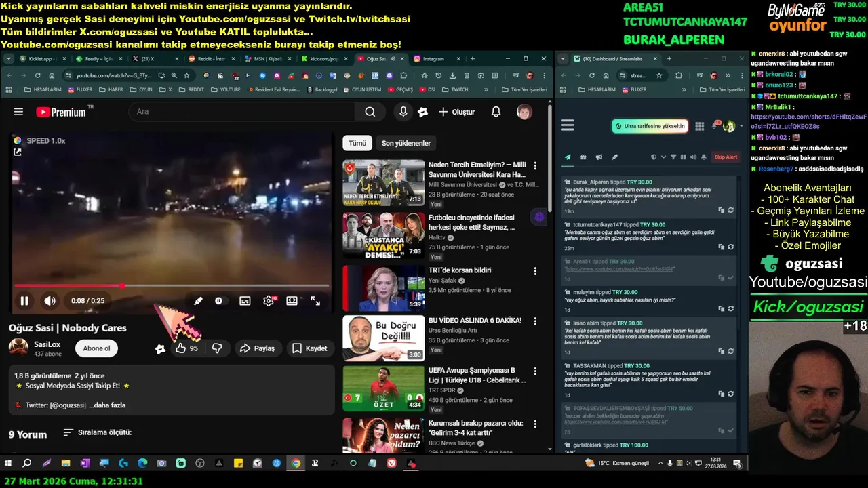The width and height of the screenshot is (868, 488).
Task: Dislike the Nobody Cares video
Action: 217,348
